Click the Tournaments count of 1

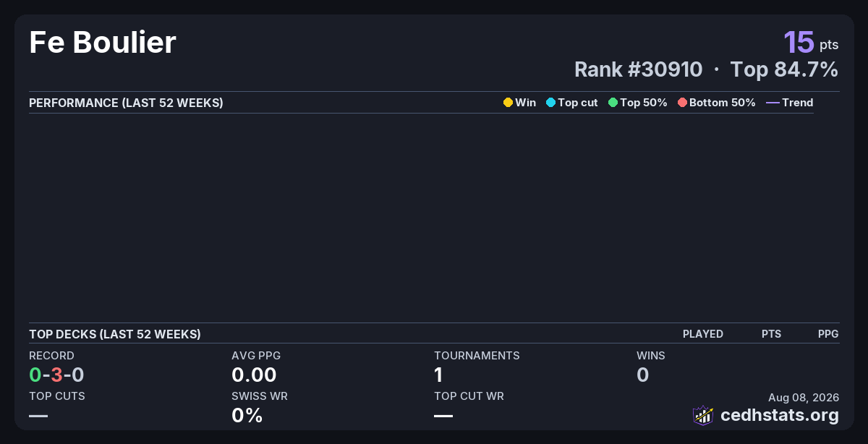[x=438, y=375]
